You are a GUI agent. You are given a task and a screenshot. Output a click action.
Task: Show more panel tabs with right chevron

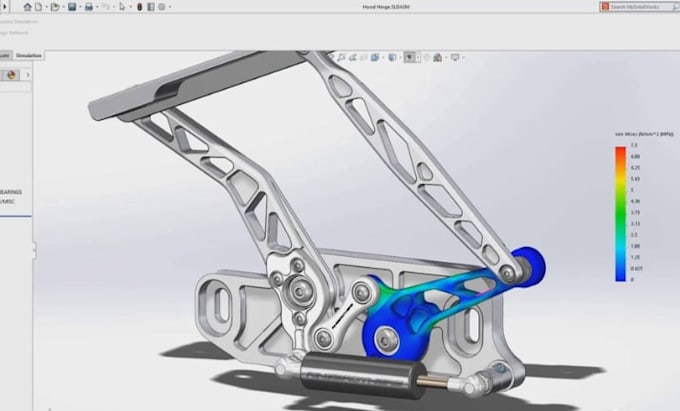click(x=28, y=75)
